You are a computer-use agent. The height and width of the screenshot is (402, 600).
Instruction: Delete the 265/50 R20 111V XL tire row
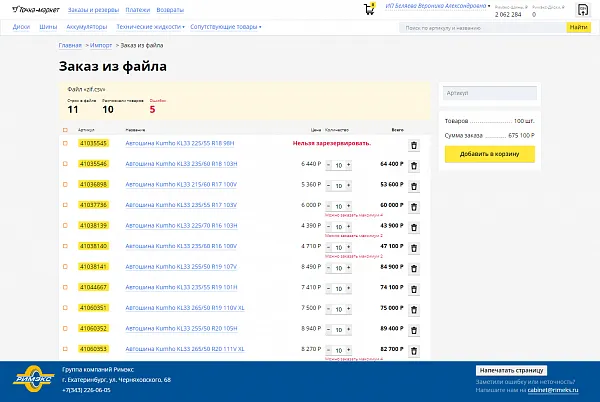pos(414,349)
